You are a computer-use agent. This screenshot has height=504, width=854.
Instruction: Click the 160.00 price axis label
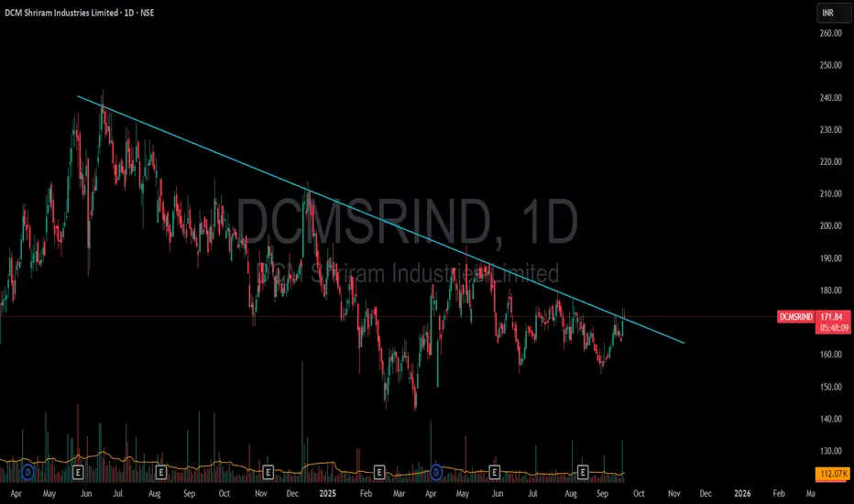coord(830,354)
